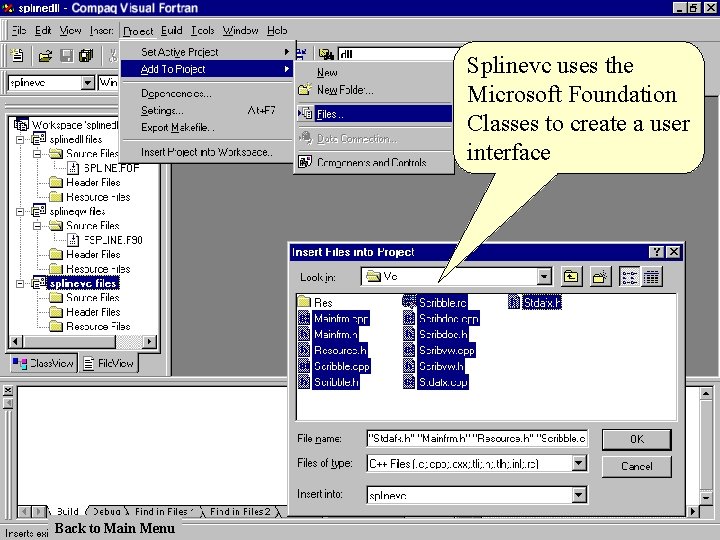Click the New Text File toolbar icon
Screen dimensions: 720x540
pyautogui.click(x=17, y=56)
